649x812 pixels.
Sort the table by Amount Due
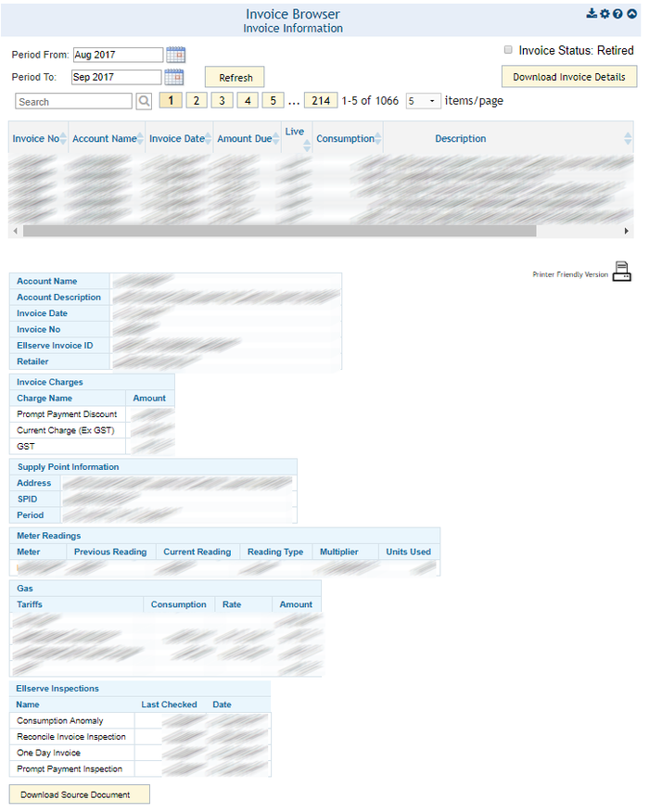click(x=245, y=139)
